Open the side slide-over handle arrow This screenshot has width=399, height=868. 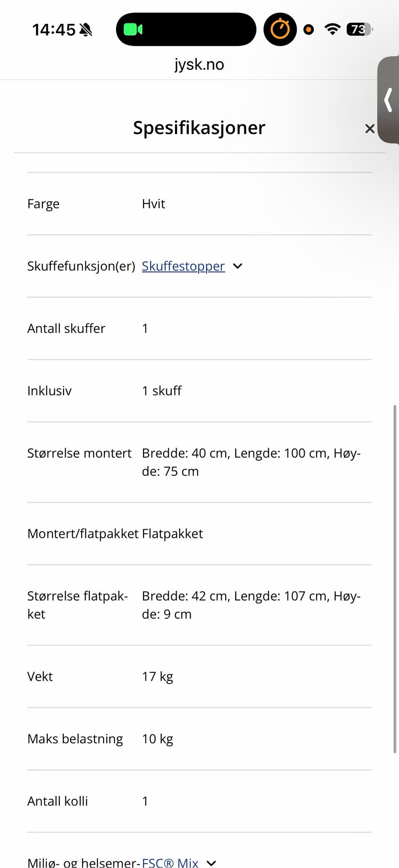[388, 100]
